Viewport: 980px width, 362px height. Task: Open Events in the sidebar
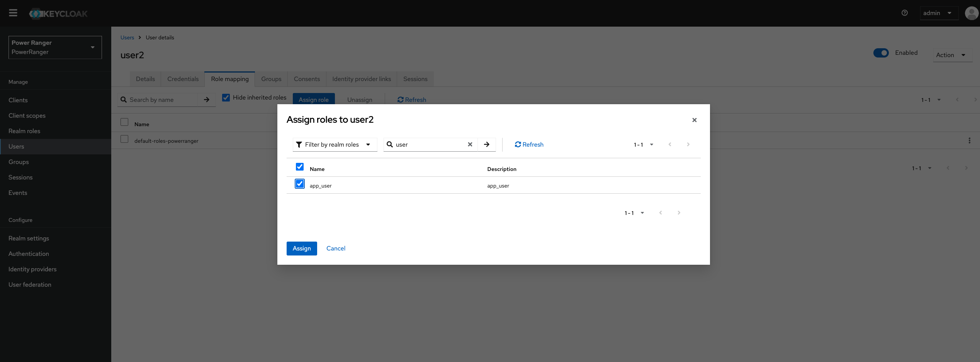pyautogui.click(x=56, y=193)
